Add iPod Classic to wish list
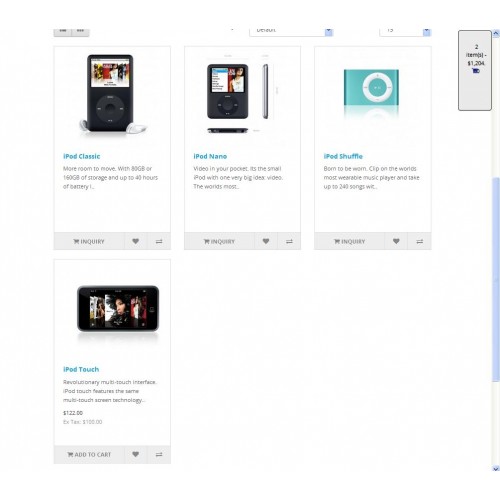 point(135,241)
